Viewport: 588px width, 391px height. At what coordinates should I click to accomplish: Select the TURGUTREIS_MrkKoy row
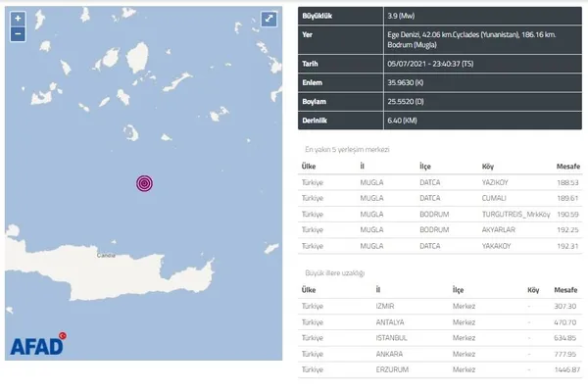click(440, 214)
